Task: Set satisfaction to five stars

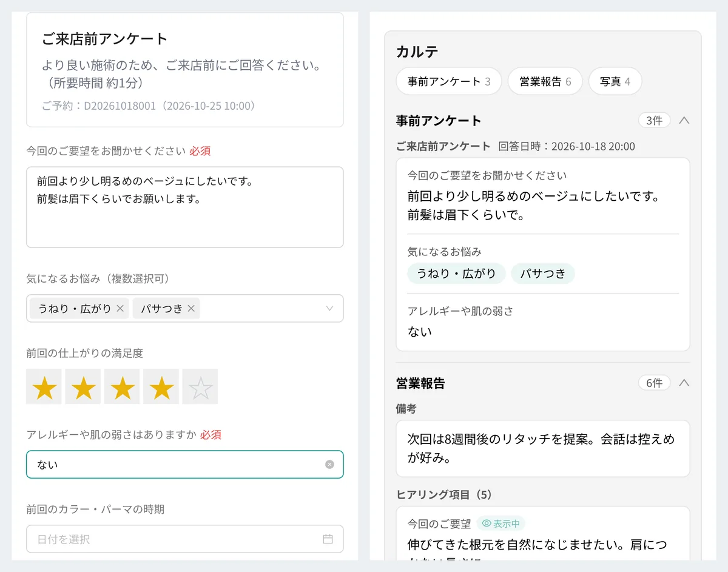Action: click(x=200, y=386)
